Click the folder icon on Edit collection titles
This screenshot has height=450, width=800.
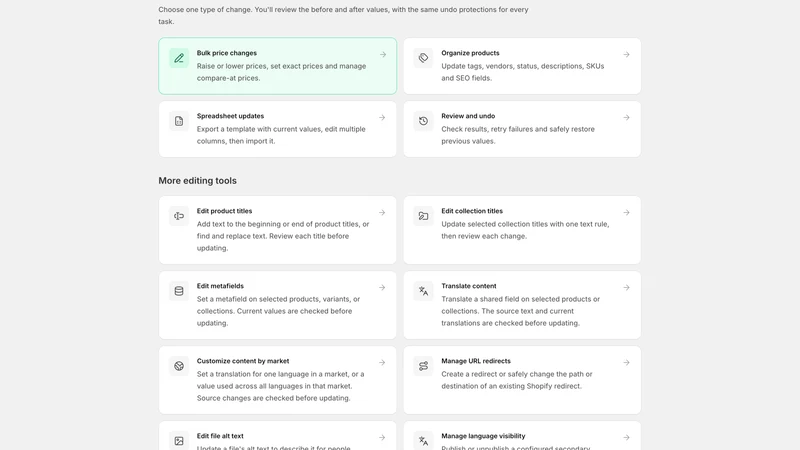(x=423, y=216)
